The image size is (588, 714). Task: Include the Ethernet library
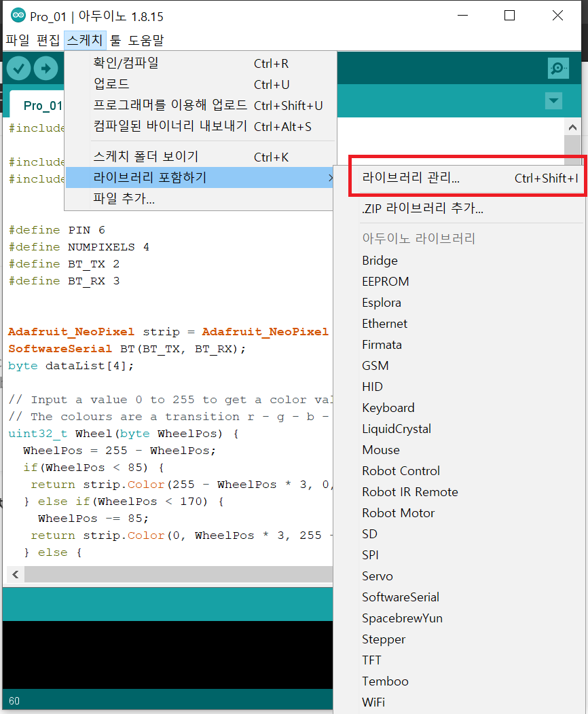(460, 323)
